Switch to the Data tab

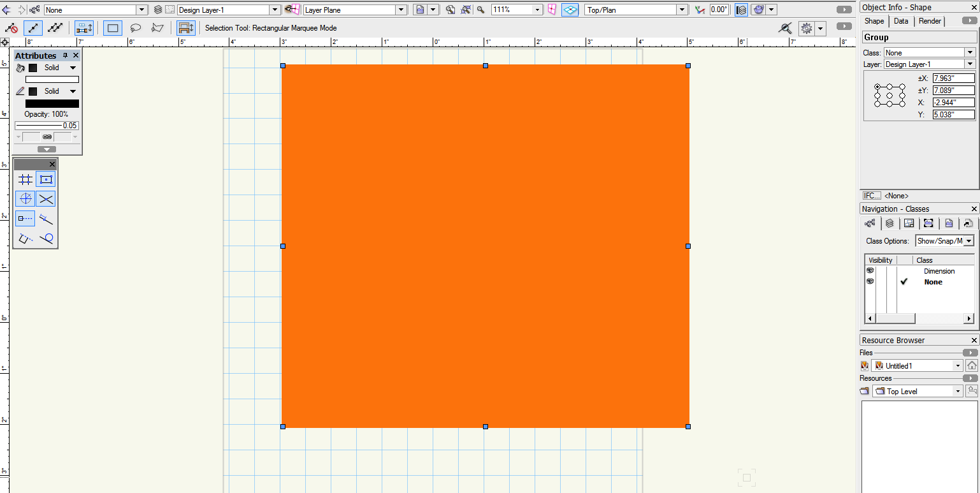click(x=901, y=21)
